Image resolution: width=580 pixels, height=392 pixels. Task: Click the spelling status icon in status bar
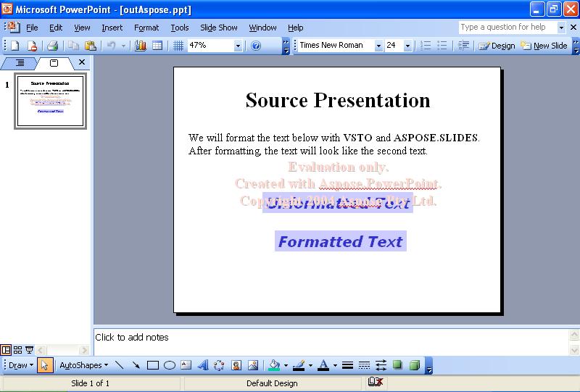tap(375, 381)
